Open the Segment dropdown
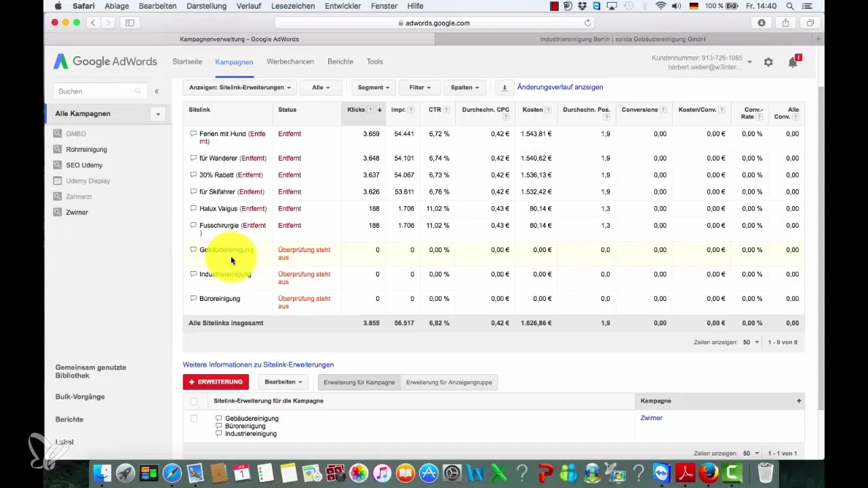 tap(374, 87)
